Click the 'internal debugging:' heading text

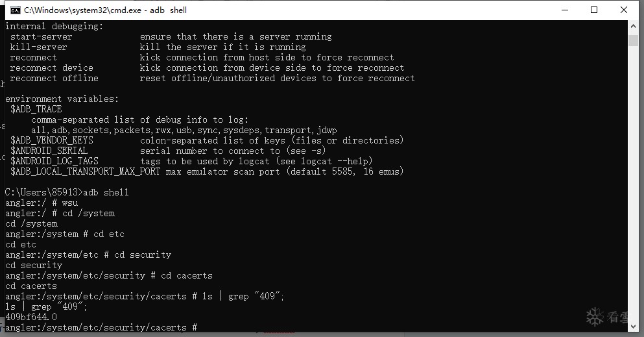click(x=54, y=27)
